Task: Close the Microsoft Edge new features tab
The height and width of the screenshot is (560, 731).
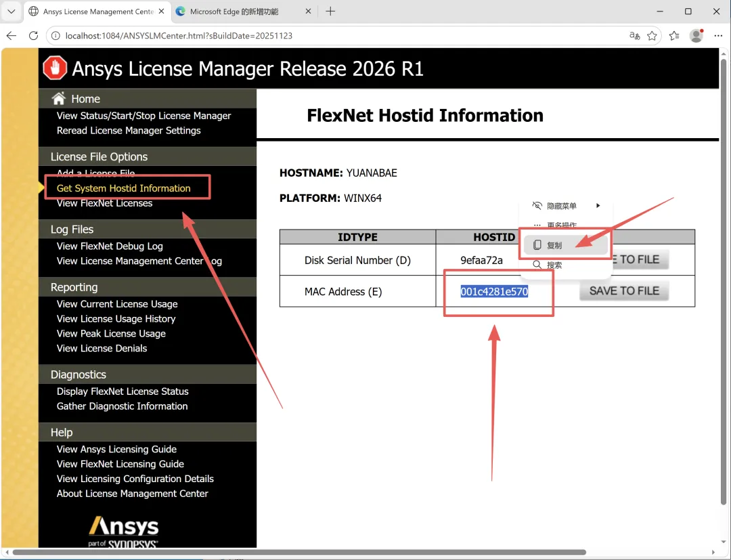Action: pos(308,12)
